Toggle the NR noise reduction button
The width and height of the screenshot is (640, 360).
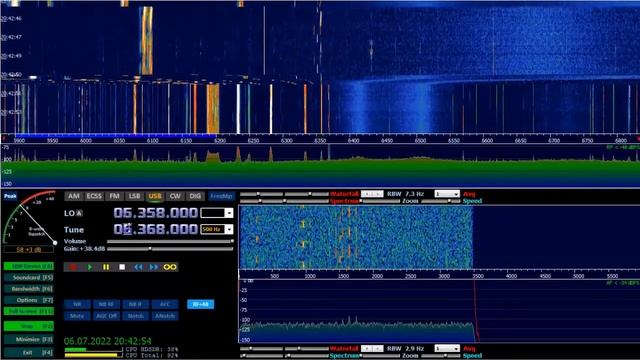(x=77, y=304)
